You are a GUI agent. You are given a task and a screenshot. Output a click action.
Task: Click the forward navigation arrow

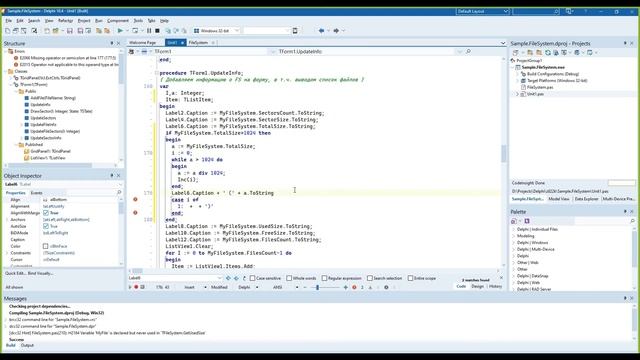coord(336,31)
